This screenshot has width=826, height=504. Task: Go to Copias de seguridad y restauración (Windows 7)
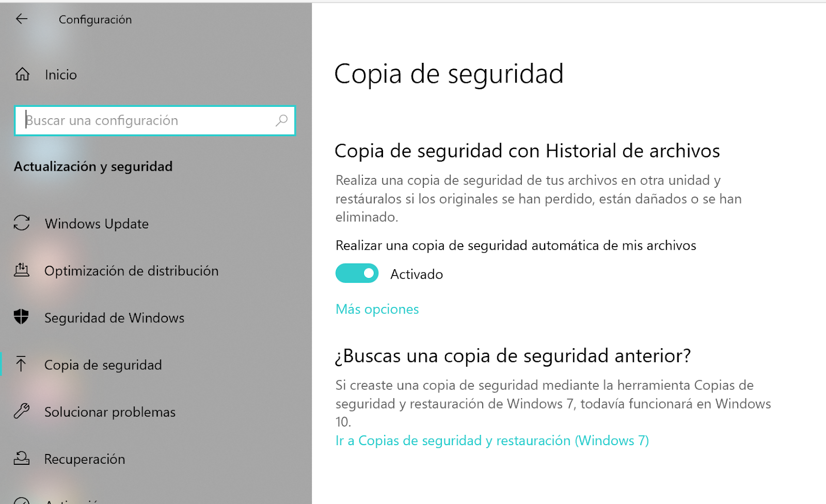click(x=492, y=441)
